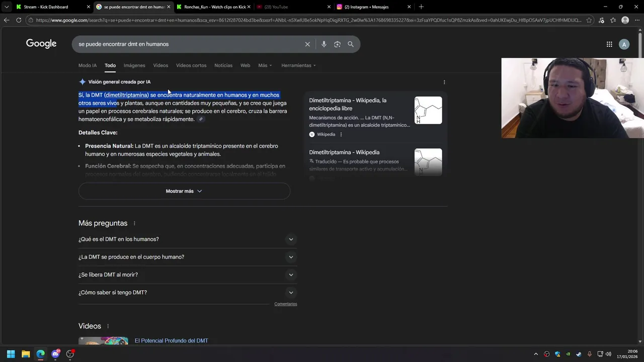The width and height of the screenshot is (644, 362).
Task: Reload the page with refresh icon
Action: [19, 20]
